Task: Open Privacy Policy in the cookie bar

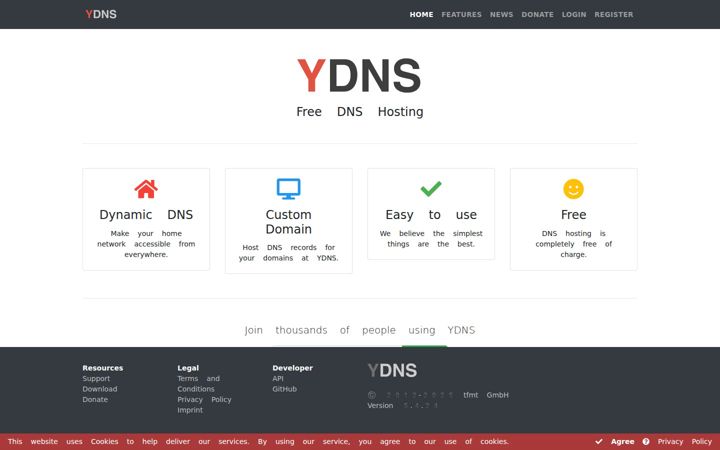Action: click(684, 442)
